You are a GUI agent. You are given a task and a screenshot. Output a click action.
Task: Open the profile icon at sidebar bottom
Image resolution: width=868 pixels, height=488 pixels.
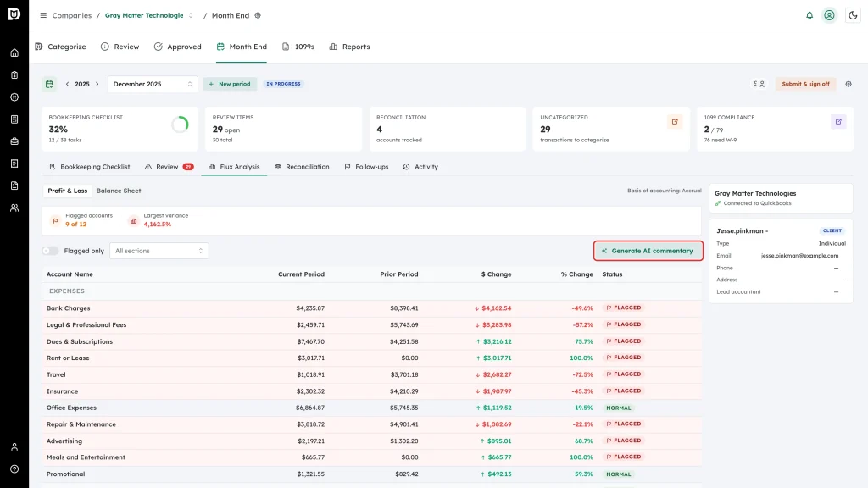14,447
